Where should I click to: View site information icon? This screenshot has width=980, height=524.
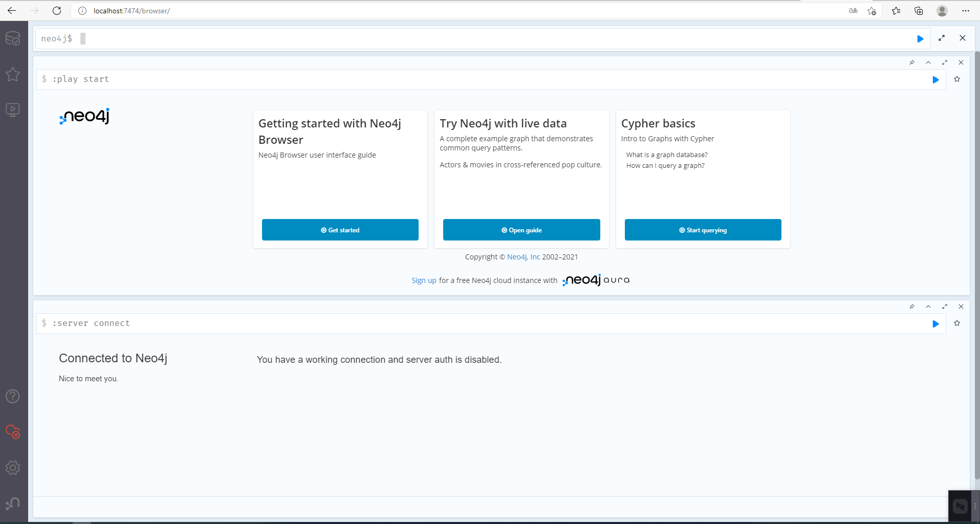click(82, 11)
